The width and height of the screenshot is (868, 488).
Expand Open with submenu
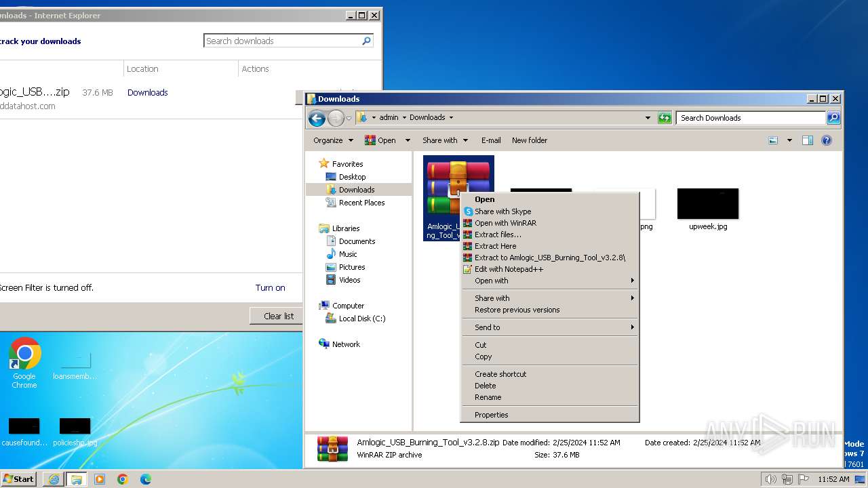(549, 281)
